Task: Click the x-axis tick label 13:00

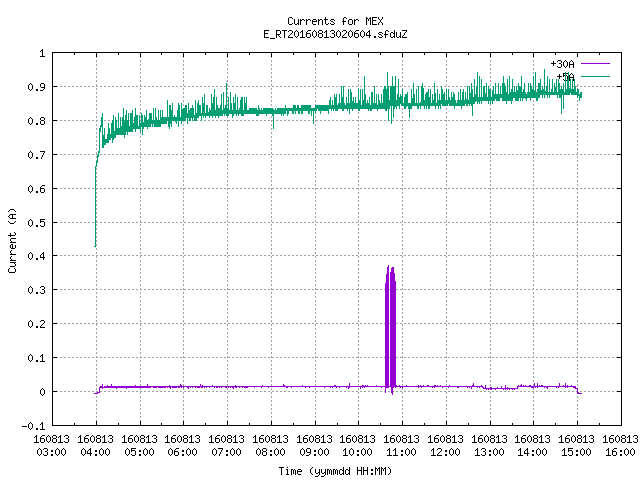Action: (489, 452)
